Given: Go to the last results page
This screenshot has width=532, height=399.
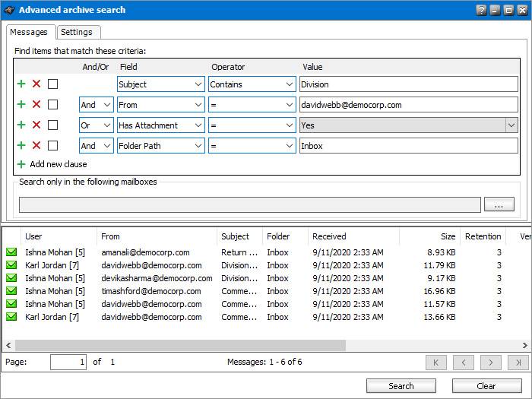Looking at the screenshot, I should (x=518, y=363).
